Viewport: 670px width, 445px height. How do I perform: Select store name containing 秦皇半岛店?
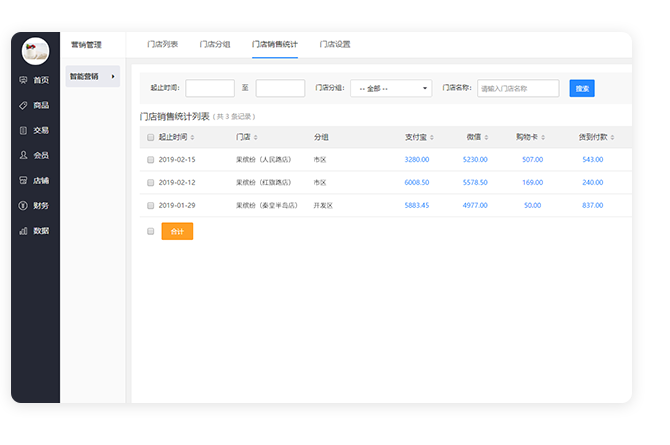[267, 206]
